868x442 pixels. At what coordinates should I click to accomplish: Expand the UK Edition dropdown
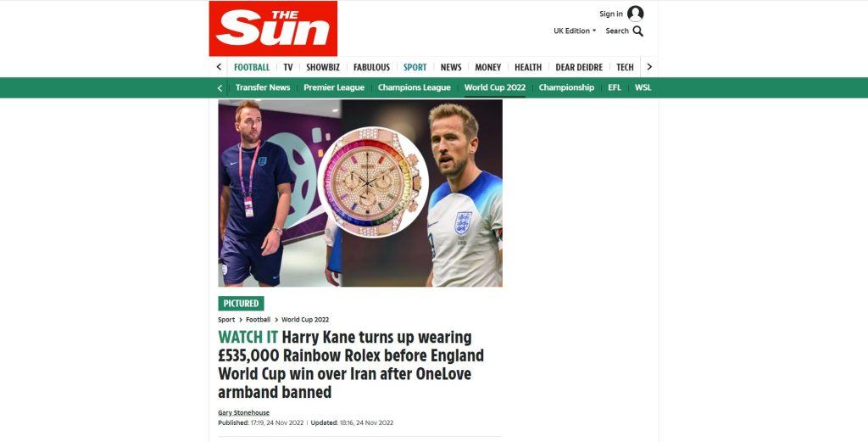576,31
